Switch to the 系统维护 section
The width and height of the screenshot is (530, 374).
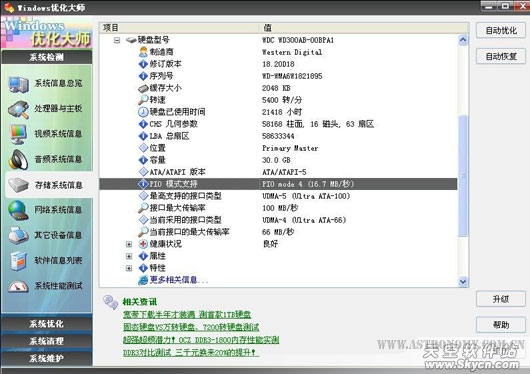tap(47, 358)
